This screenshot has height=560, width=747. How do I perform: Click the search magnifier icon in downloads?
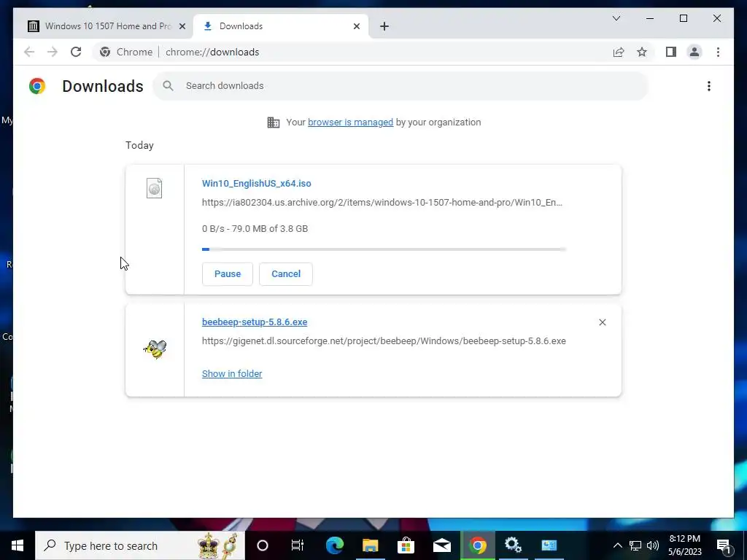168,86
